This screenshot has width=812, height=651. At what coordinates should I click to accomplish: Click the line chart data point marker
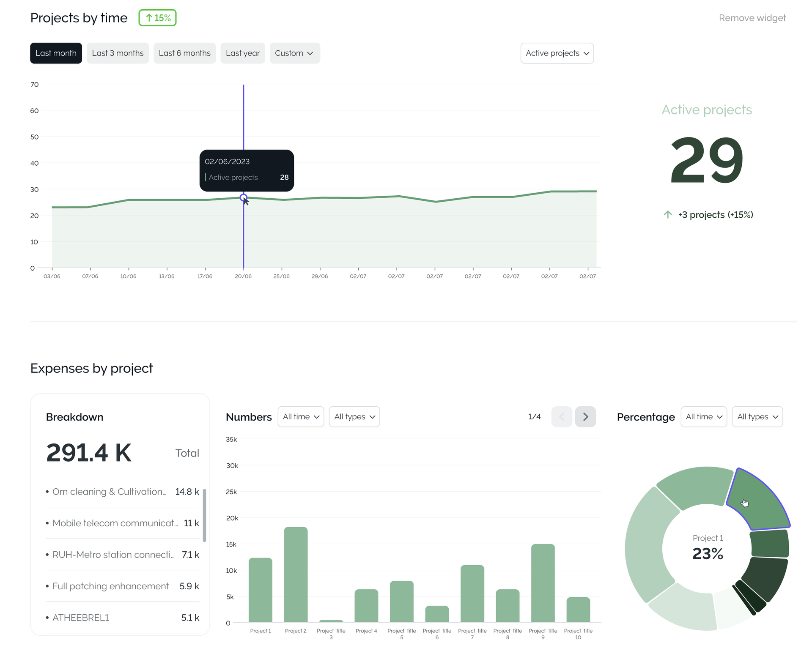243,197
